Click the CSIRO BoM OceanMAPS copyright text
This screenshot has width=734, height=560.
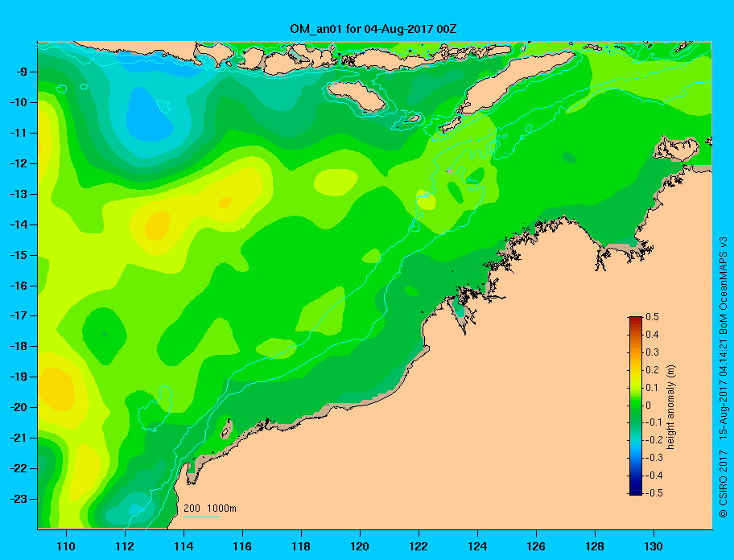click(724, 377)
